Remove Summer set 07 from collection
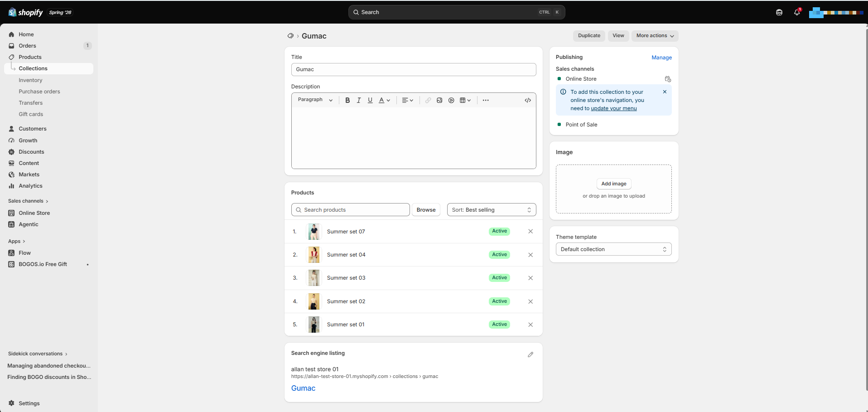Viewport: 868px width, 412px height. pyautogui.click(x=530, y=231)
